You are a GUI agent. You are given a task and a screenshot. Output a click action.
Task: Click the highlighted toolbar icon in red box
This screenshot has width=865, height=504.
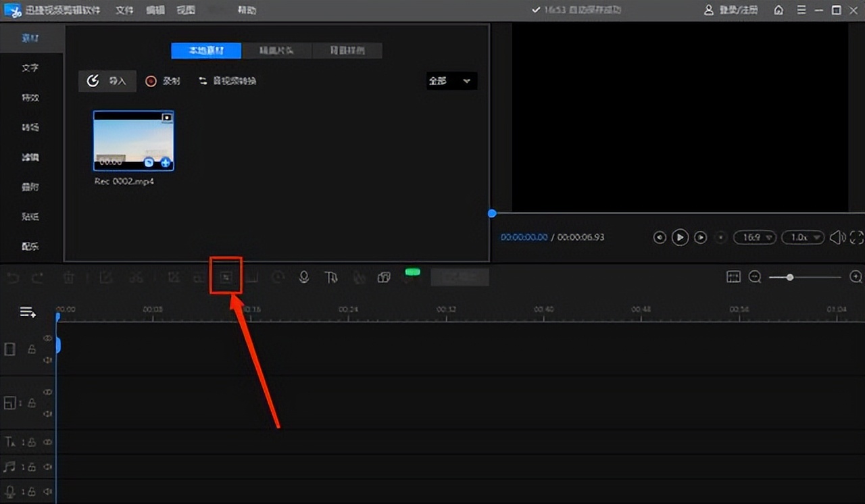(x=226, y=277)
